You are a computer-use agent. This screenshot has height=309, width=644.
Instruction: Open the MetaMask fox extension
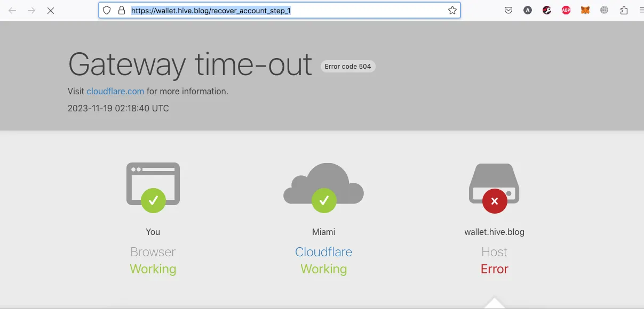pos(585,10)
